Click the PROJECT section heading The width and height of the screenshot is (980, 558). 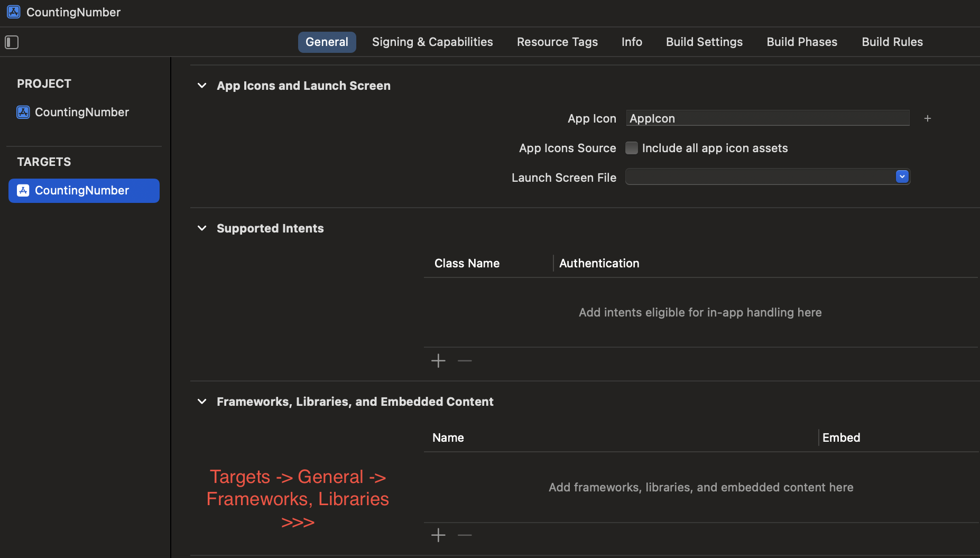pos(44,83)
